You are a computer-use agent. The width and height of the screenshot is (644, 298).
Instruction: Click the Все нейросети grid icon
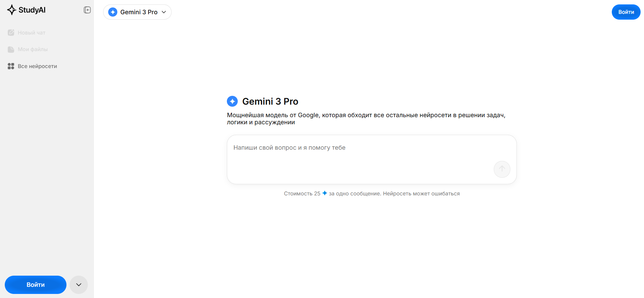tap(11, 66)
